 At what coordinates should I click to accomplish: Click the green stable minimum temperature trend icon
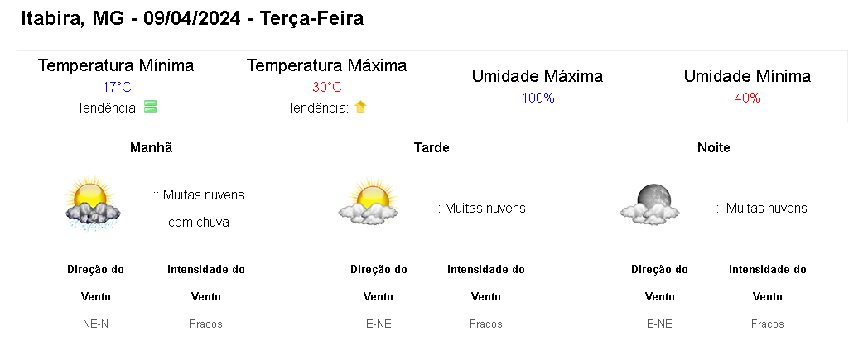coord(150,107)
